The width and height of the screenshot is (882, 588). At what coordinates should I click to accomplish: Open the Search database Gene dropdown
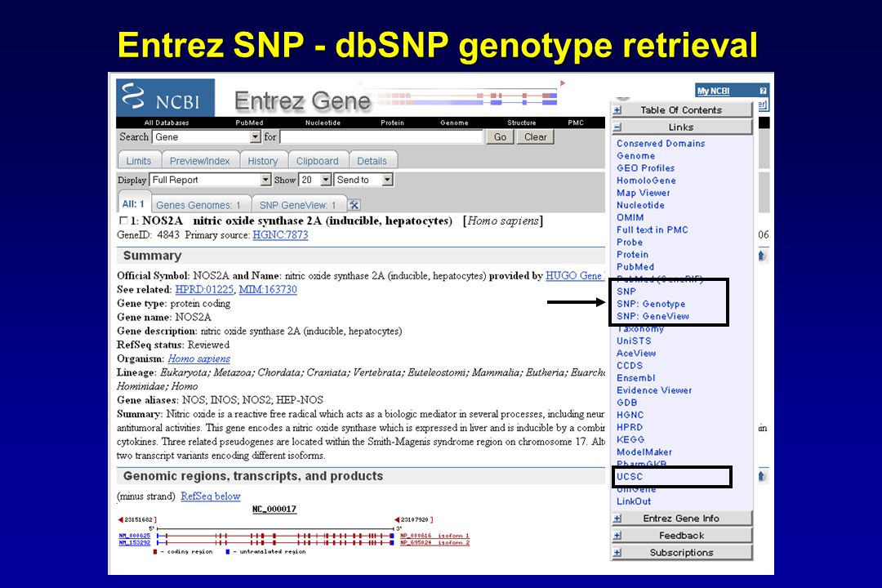tap(256, 136)
